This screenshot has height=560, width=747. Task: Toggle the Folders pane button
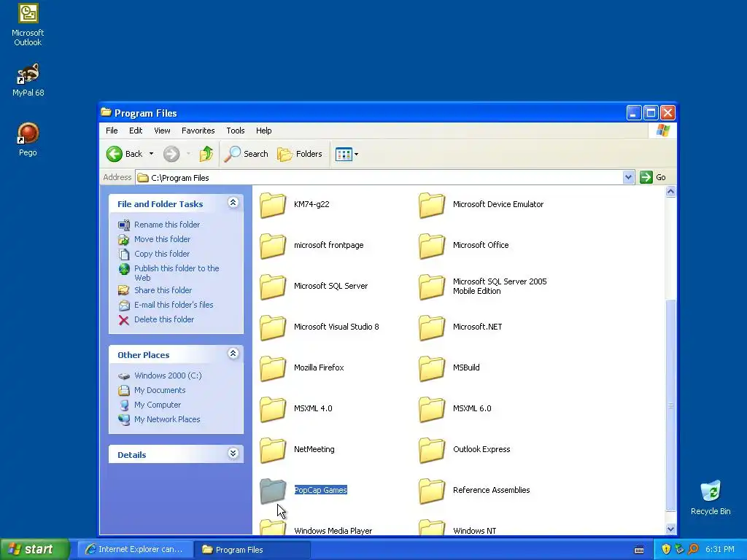point(300,154)
